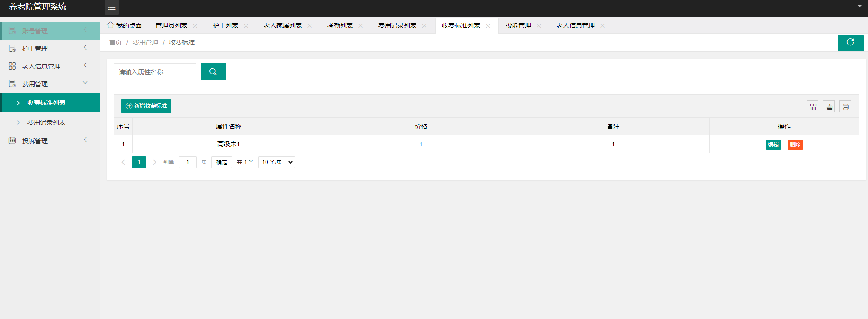
Task: Close the 老人家属列表 tab
Action: (x=310, y=26)
